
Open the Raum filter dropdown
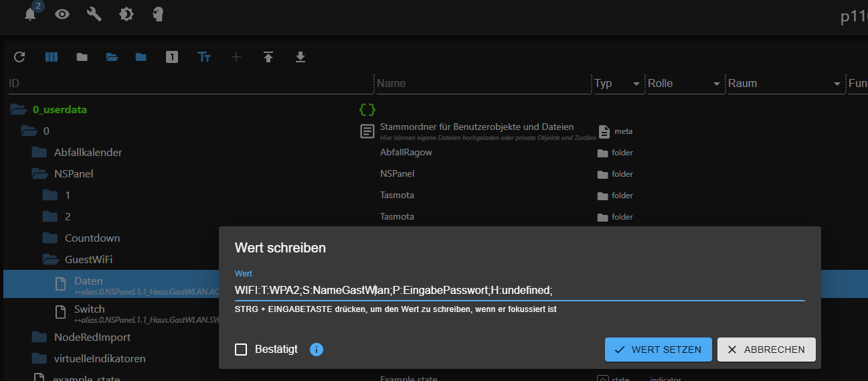click(x=837, y=84)
